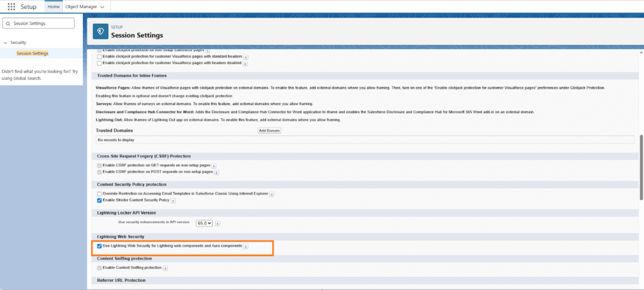644x290 pixels.
Task: Click info icon next to Content Sniffing protection
Action: pyautogui.click(x=165, y=268)
